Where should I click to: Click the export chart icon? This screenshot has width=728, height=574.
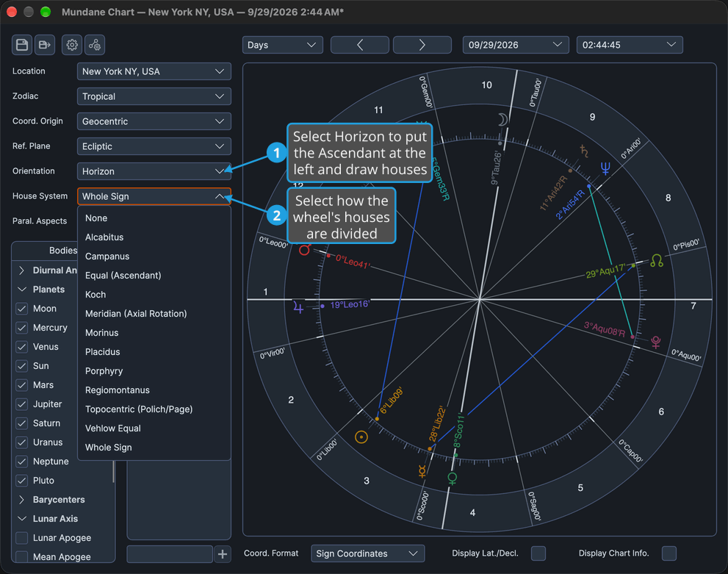coord(45,45)
